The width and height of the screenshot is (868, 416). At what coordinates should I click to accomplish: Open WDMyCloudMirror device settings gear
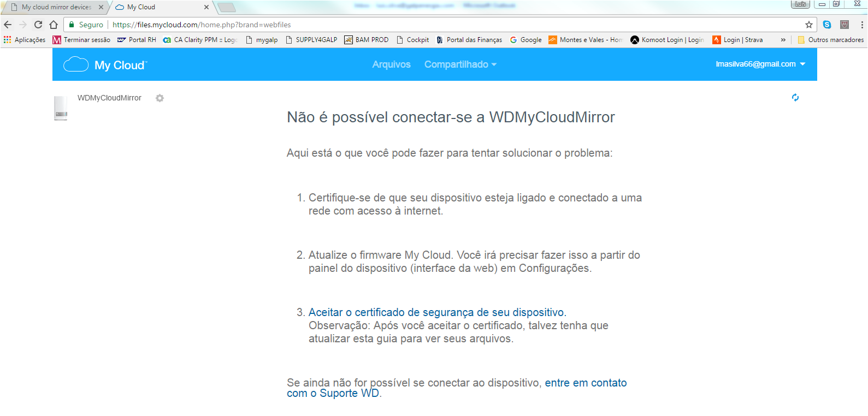[160, 98]
